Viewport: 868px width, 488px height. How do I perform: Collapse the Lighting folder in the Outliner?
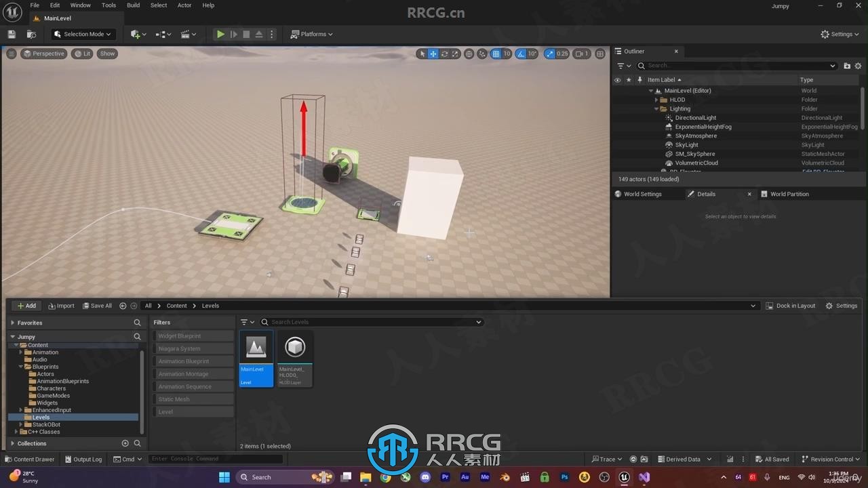pos(656,108)
